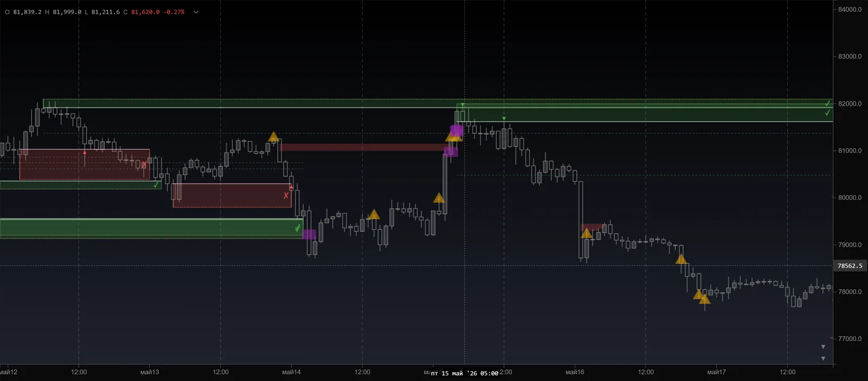The image size is (868, 381).
Task: Click the 82000.0 price axis label
Action: 850,104
